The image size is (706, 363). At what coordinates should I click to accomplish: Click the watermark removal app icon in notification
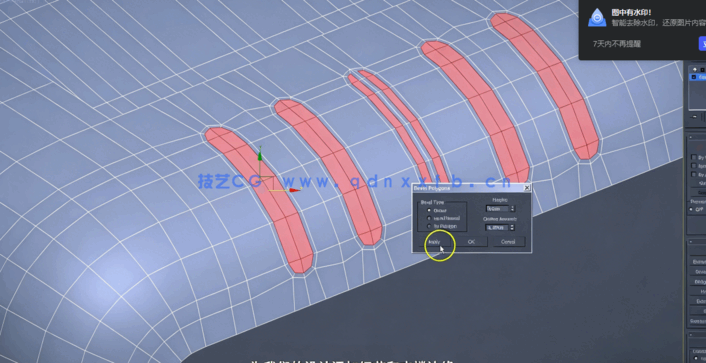coord(597,18)
